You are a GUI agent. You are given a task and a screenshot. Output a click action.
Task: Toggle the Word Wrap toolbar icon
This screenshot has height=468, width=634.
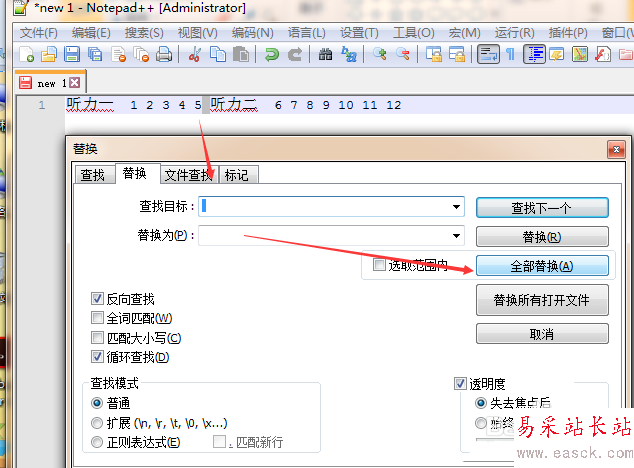(488, 54)
